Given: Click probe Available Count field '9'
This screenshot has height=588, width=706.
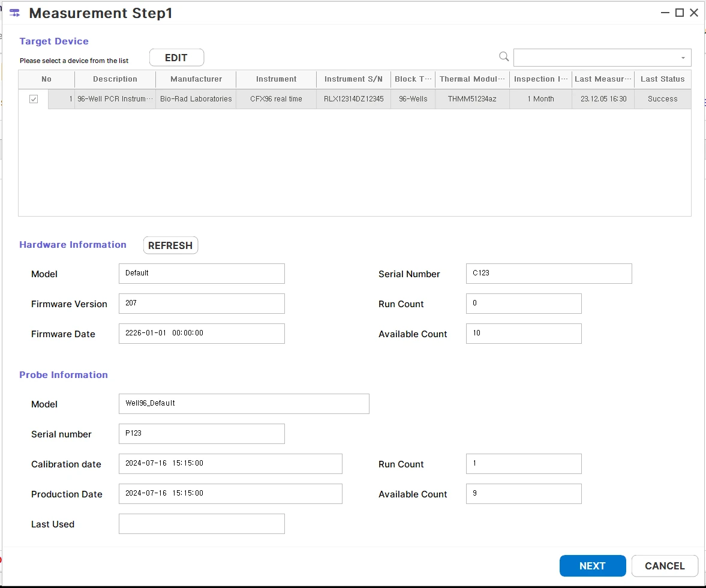Looking at the screenshot, I should 524,494.
